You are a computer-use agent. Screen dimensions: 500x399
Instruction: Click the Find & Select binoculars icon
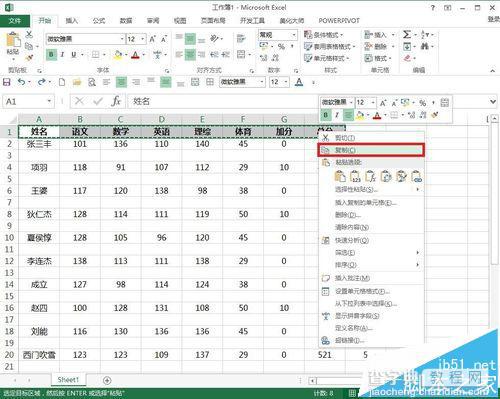click(x=424, y=46)
